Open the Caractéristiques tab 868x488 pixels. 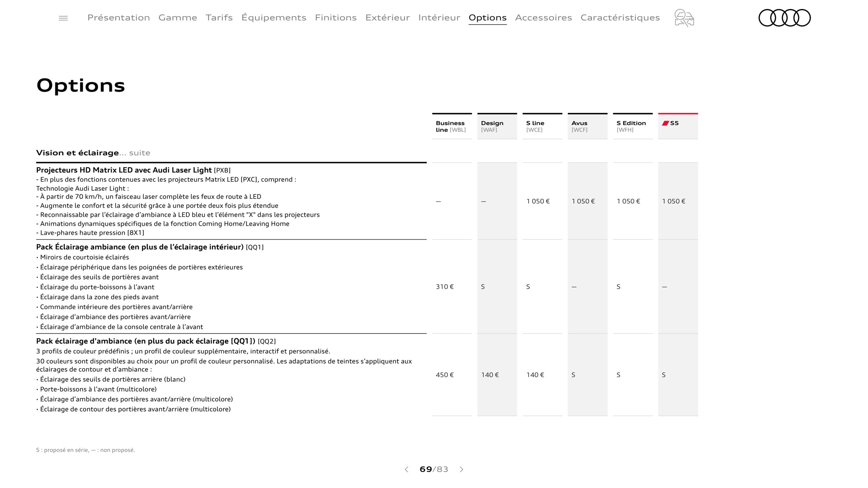[x=620, y=17]
